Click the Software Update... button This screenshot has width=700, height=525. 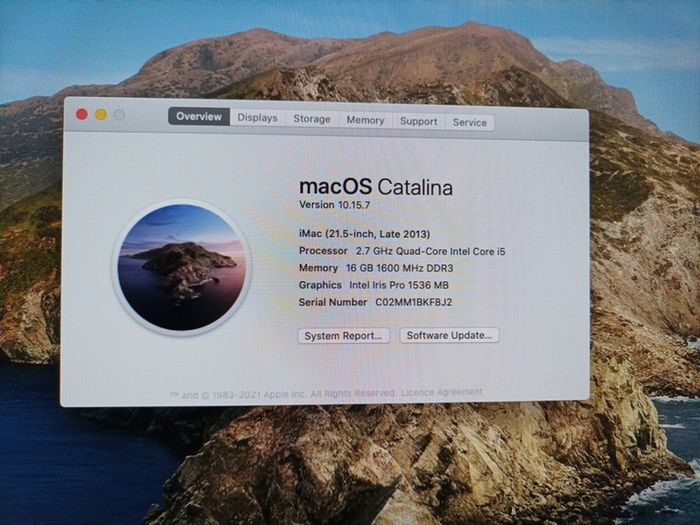[449, 335]
